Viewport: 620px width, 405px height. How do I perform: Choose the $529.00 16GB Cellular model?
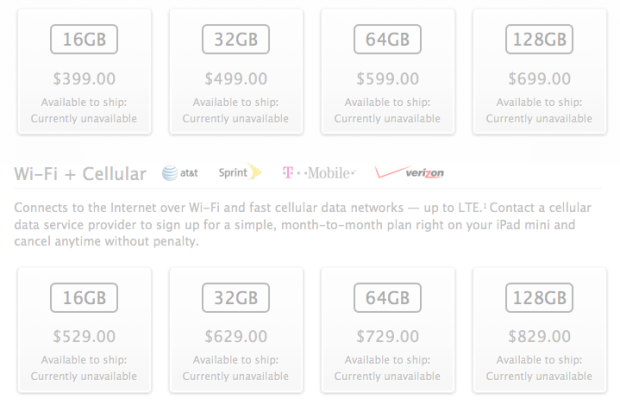tap(84, 330)
